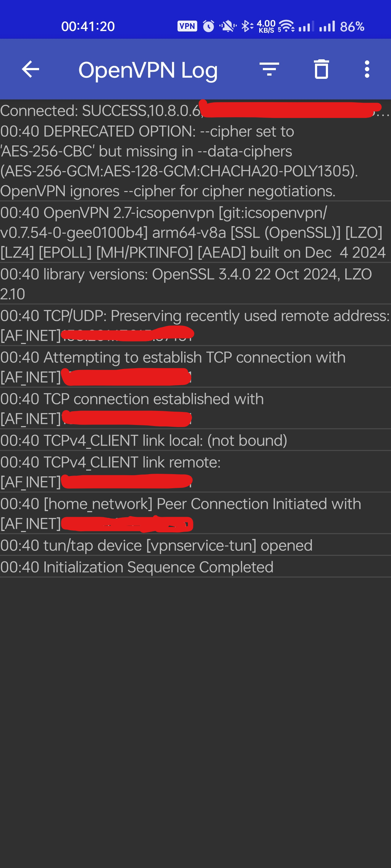Expand the filter menu for log verbosity

269,69
